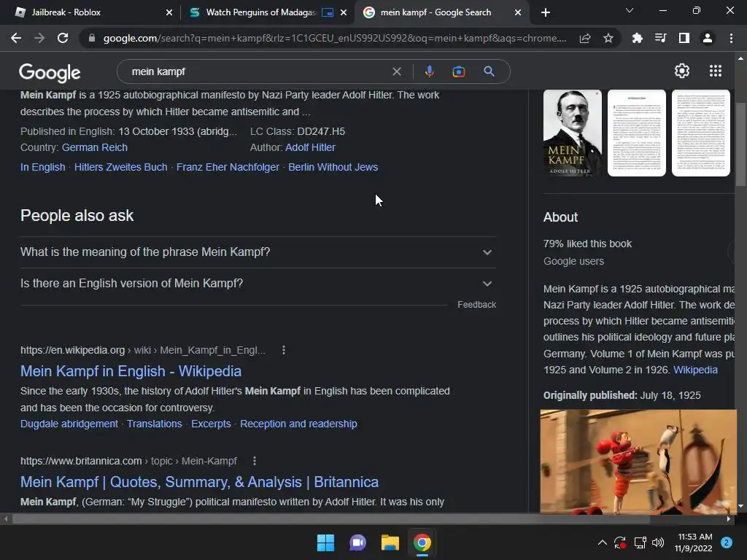Screen dimensions: 747x560
Task: Open the Chrome side panel
Action: pyautogui.click(x=684, y=38)
